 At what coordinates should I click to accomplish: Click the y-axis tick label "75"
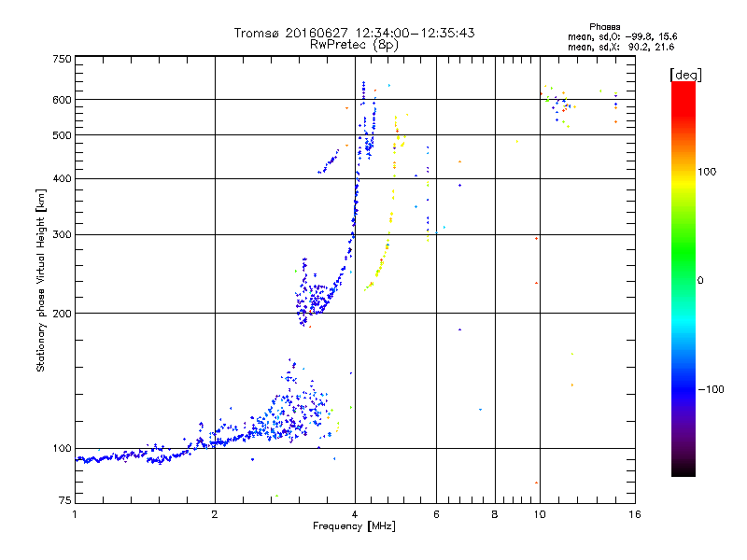(x=65, y=500)
